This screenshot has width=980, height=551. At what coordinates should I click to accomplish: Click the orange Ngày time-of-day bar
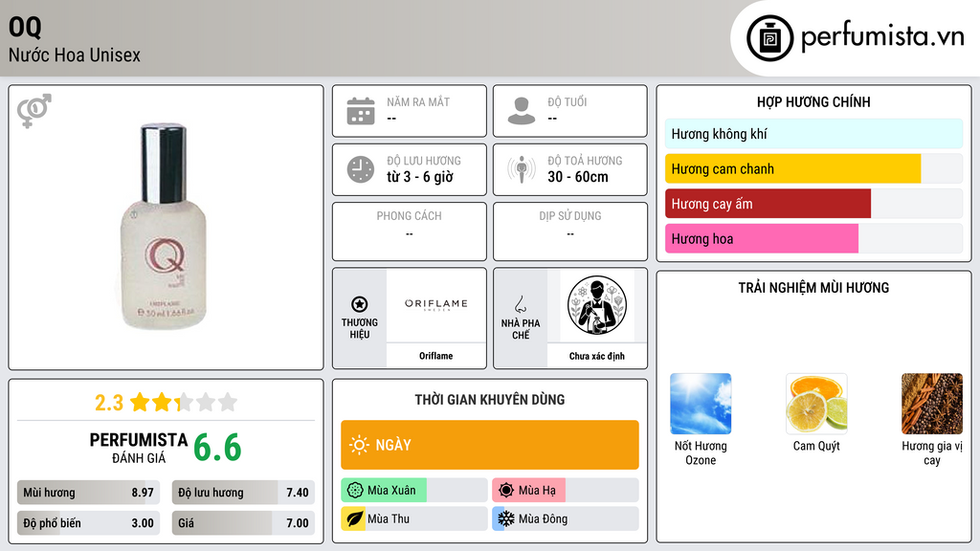490,445
